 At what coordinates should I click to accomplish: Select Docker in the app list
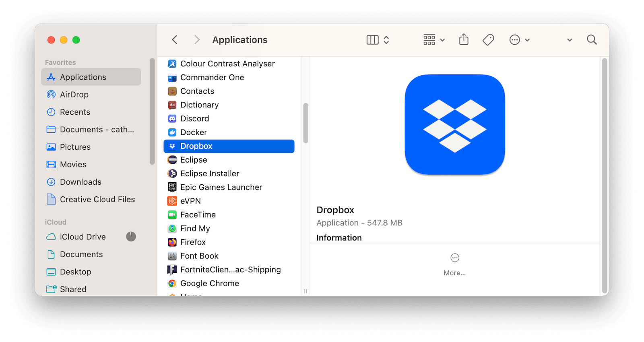[229, 132]
